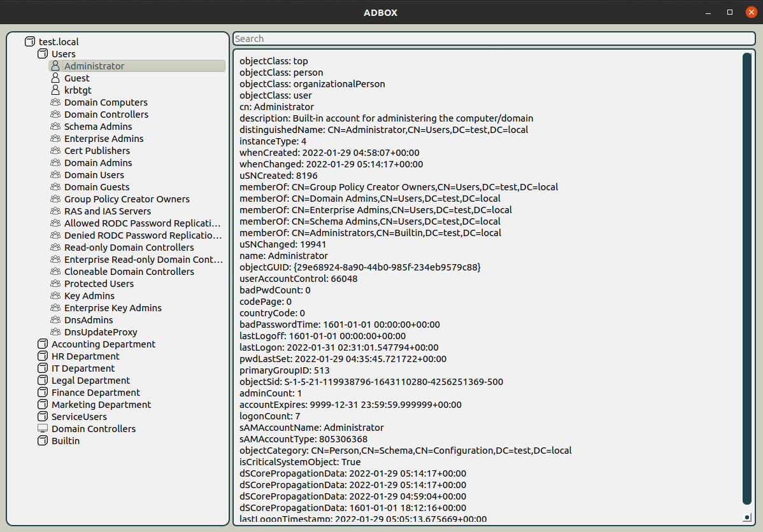
Task: Click the Key Admins group icon
Action: pyautogui.click(x=55, y=296)
